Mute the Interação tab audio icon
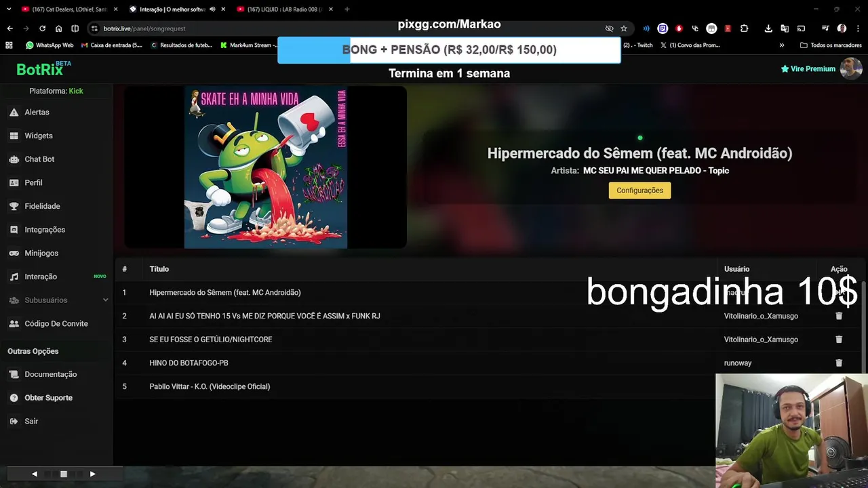This screenshot has width=868, height=488. 213,9
